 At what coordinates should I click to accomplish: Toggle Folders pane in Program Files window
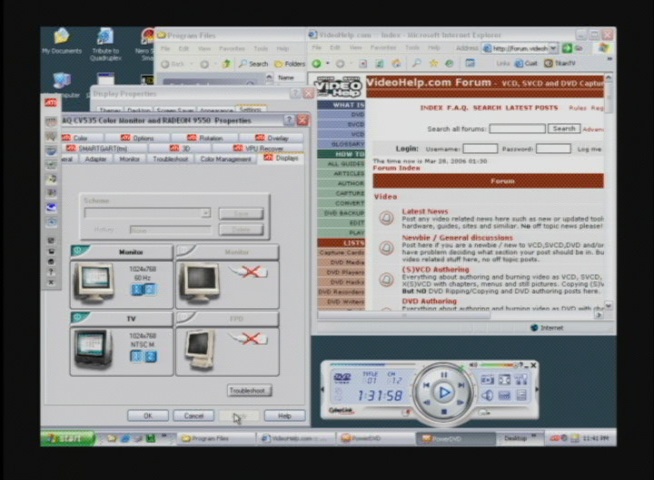point(290,64)
